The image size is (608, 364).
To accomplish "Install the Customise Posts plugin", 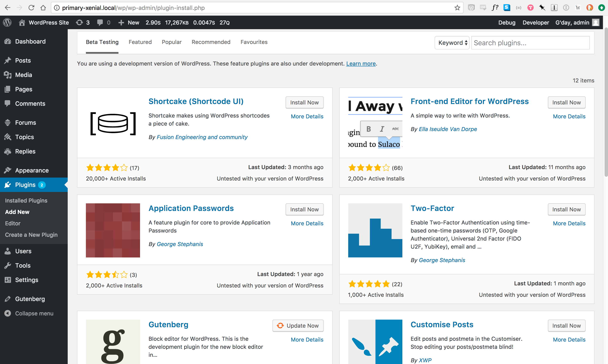I will pos(567,326).
